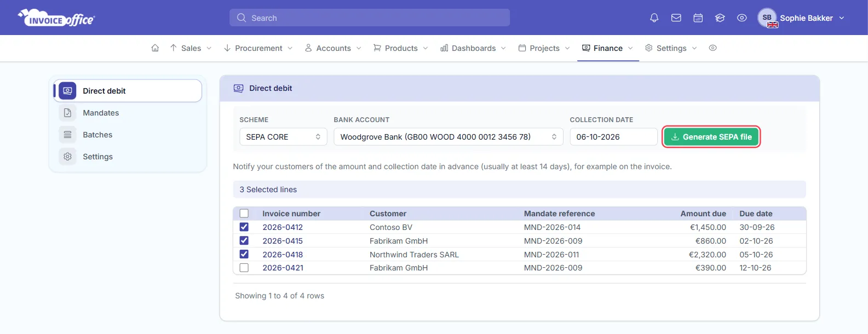Open invoice link 2026-0421
Image resolution: width=868 pixels, height=334 pixels.
pos(283,268)
